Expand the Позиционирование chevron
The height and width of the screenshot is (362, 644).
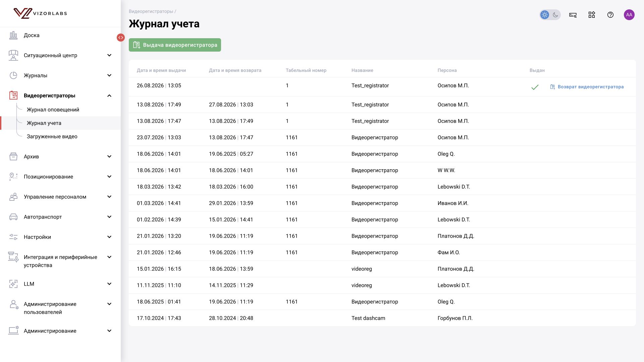click(x=109, y=177)
